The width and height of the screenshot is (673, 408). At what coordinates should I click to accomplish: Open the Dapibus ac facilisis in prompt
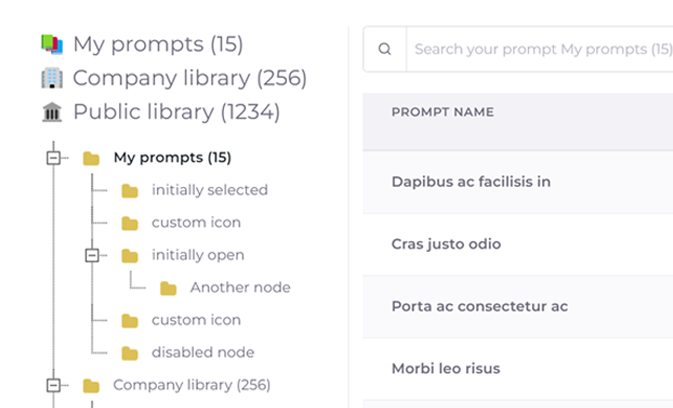tap(471, 182)
